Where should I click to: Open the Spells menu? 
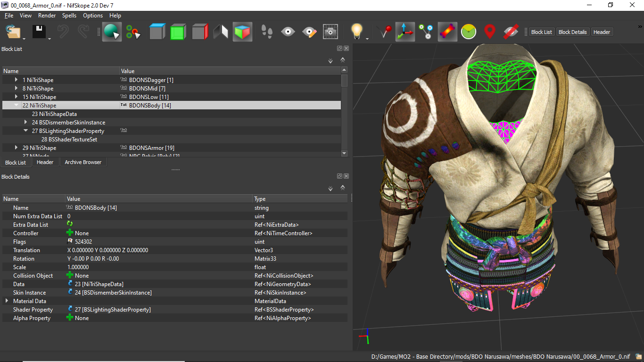click(69, 16)
